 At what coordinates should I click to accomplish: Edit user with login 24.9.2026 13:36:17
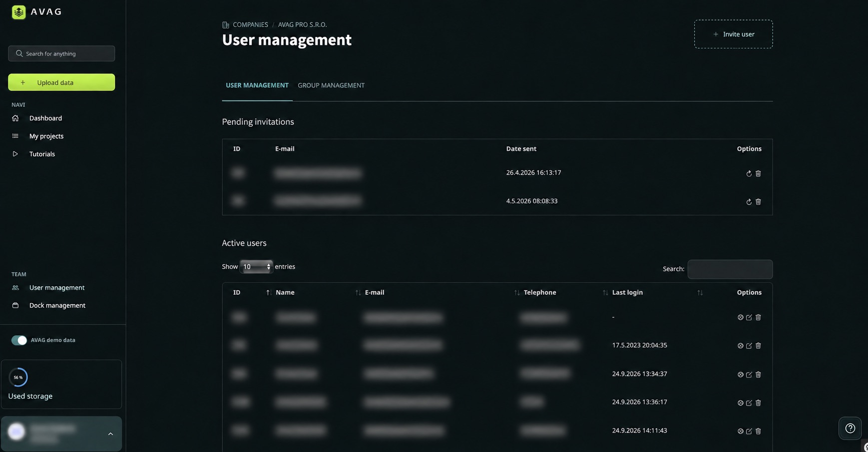tap(749, 403)
